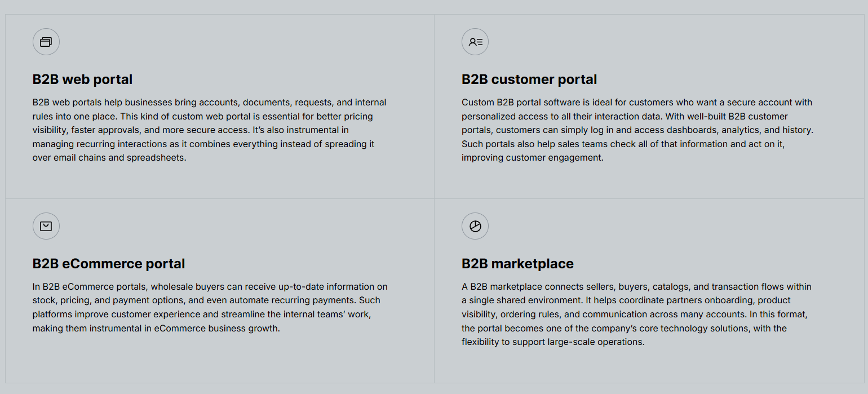
Task: Click the stacked windows icon above B2B web portal
Action: (46, 42)
